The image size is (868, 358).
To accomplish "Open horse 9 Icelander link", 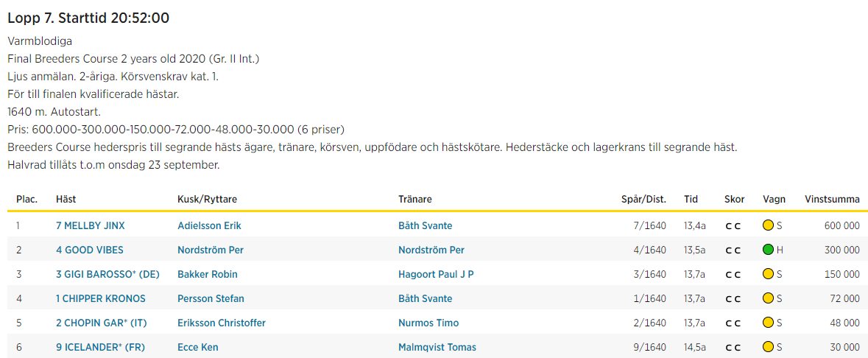I will point(100,347).
